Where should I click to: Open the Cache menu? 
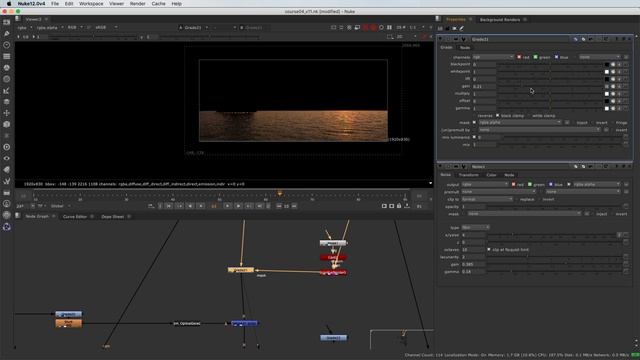(x=158, y=4)
